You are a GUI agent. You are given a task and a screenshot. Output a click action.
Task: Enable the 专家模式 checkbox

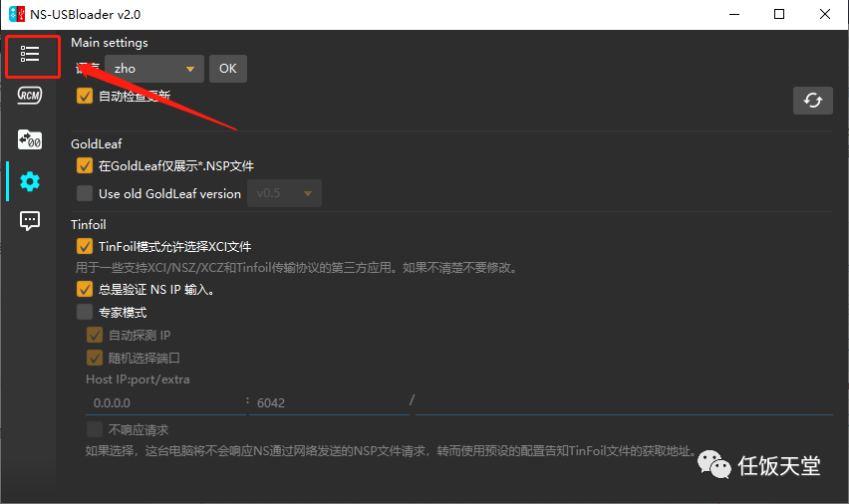click(85, 313)
